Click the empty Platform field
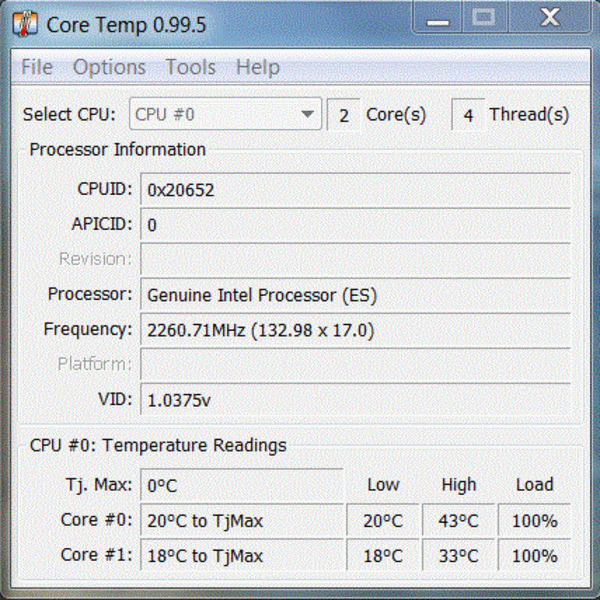The image size is (600, 600). coord(355,364)
